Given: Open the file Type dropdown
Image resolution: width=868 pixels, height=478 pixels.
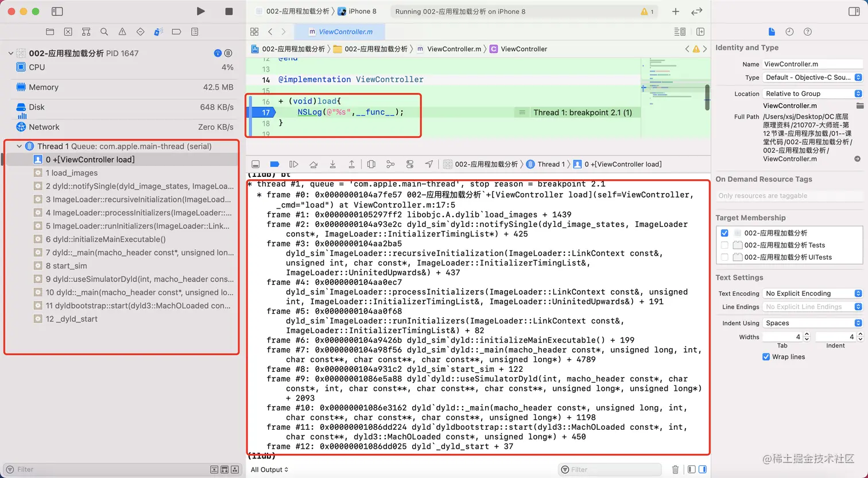Looking at the screenshot, I should pyautogui.click(x=812, y=78).
